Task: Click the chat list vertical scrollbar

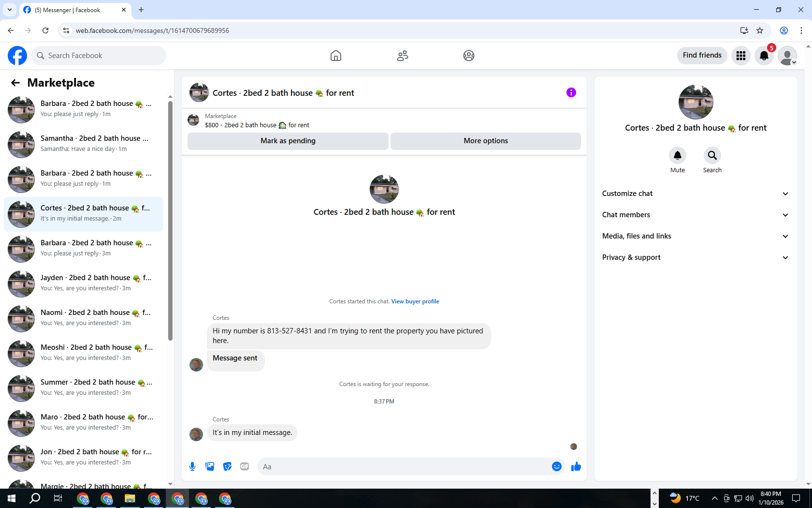Action: tap(170, 220)
